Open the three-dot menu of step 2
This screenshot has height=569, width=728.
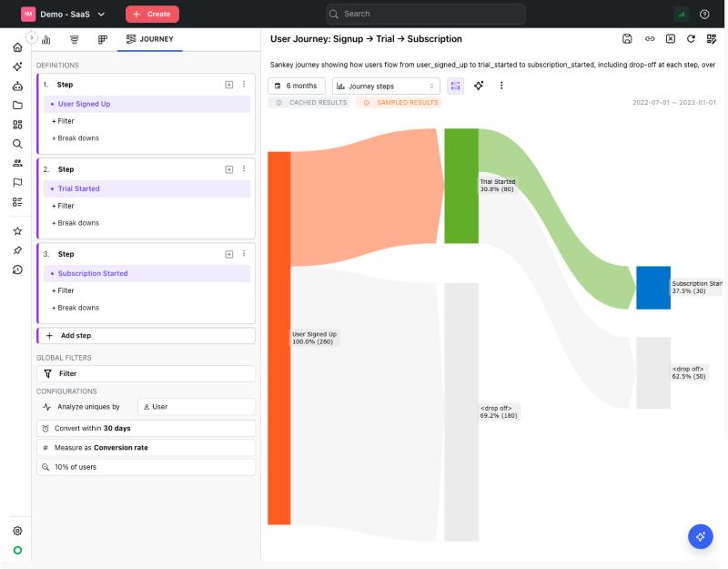[x=244, y=169]
